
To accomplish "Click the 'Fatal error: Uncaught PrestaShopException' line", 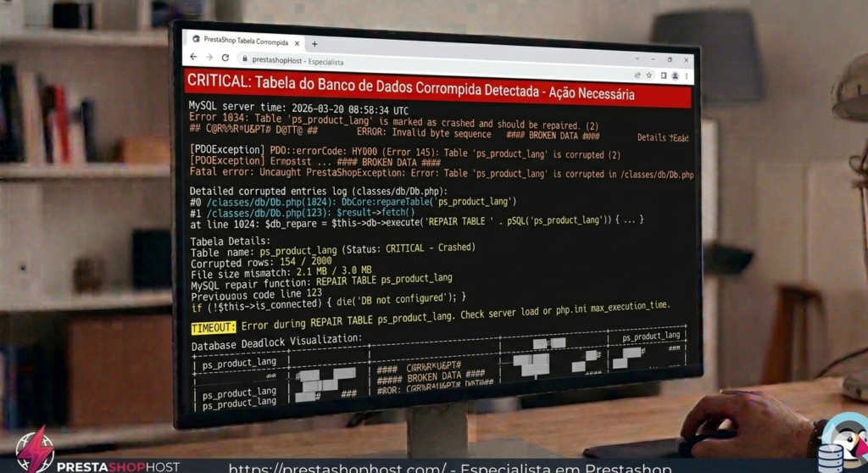I will click(x=441, y=174).
